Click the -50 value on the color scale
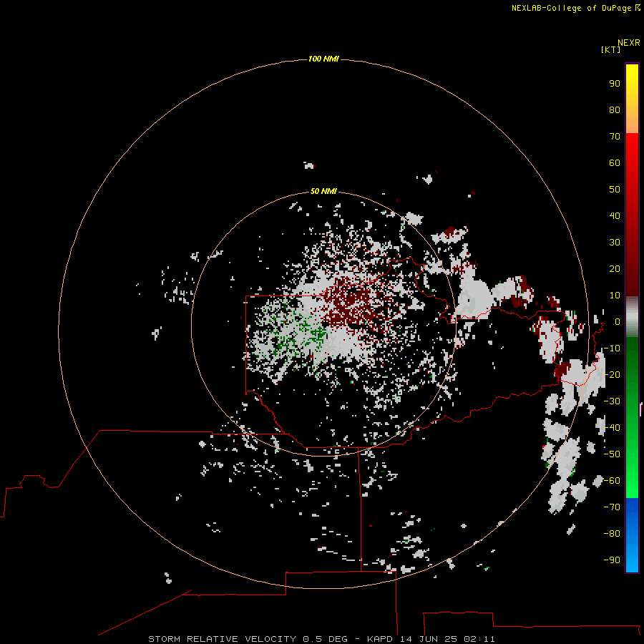 (x=612, y=454)
